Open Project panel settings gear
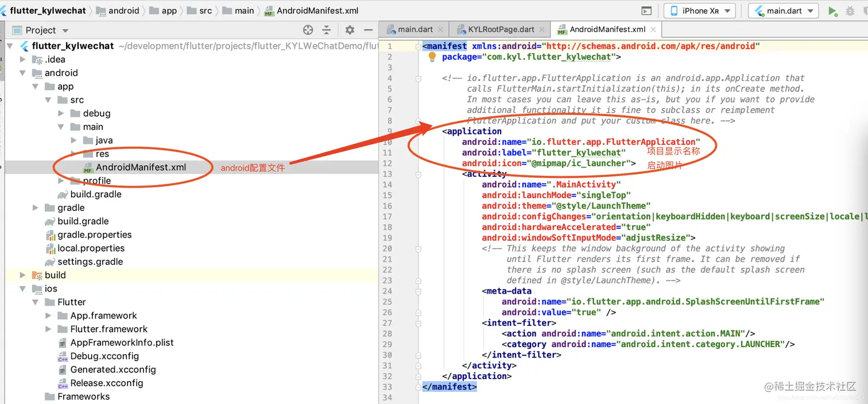This screenshot has height=404, width=868. (x=350, y=30)
